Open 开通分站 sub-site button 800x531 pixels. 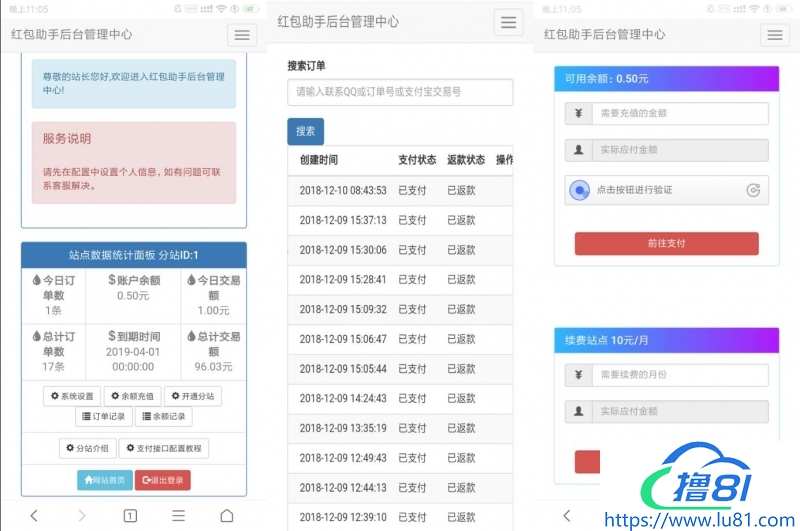click(192, 397)
